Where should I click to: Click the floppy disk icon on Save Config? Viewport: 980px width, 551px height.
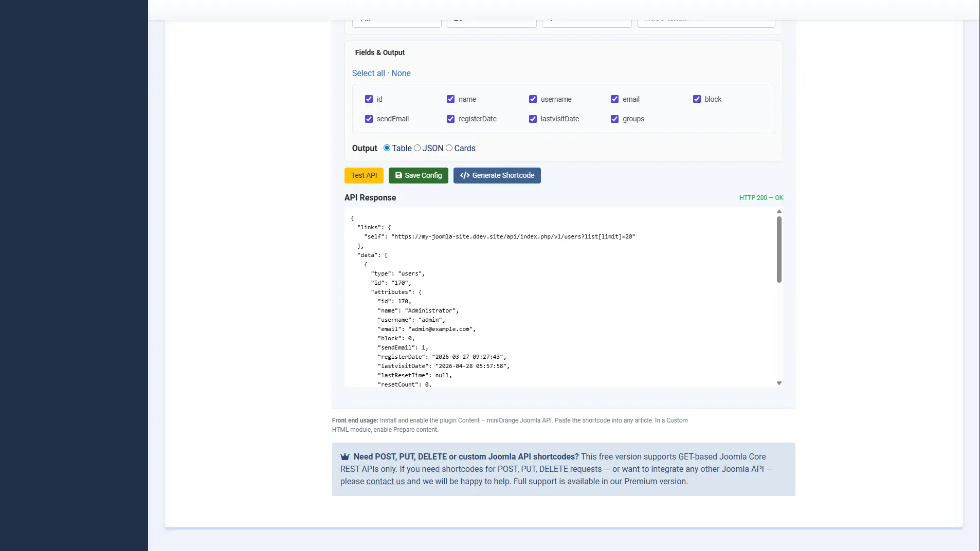coord(400,175)
